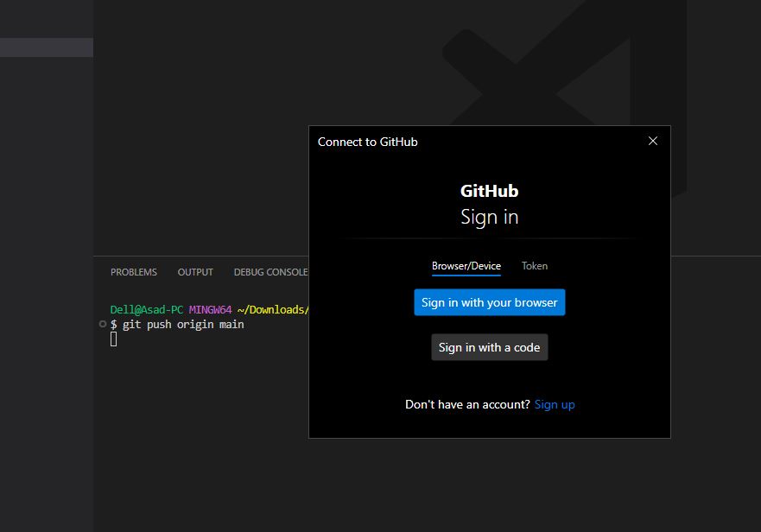
Task: Click the 'git push origin main' command text
Action: point(183,324)
